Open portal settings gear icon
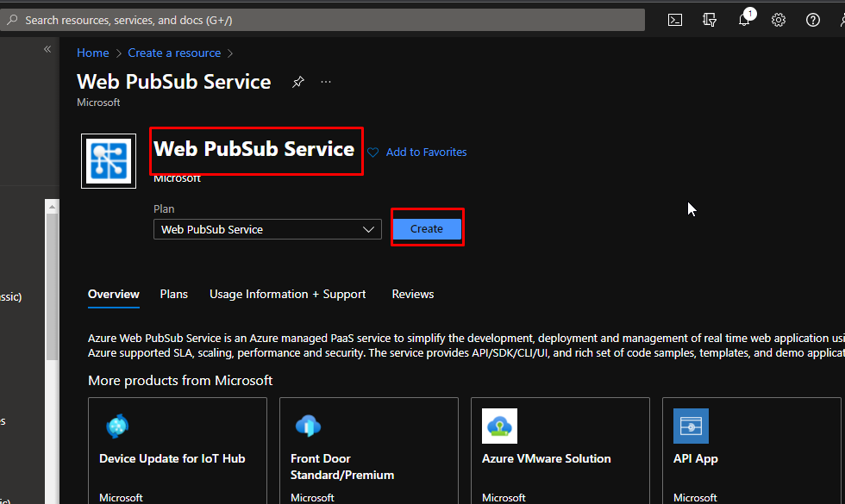Screen dimensions: 845x504 click(x=779, y=20)
